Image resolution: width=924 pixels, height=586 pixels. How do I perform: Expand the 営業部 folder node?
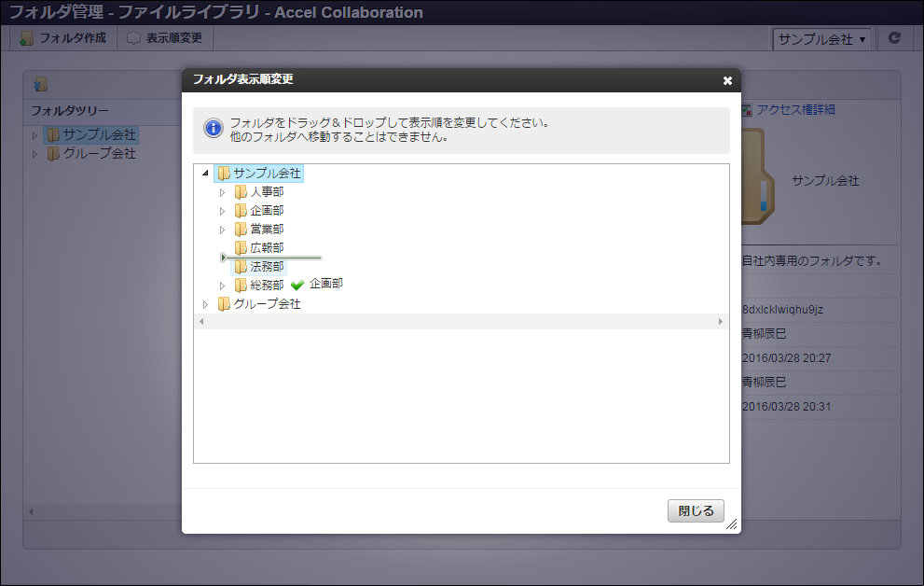point(222,230)
